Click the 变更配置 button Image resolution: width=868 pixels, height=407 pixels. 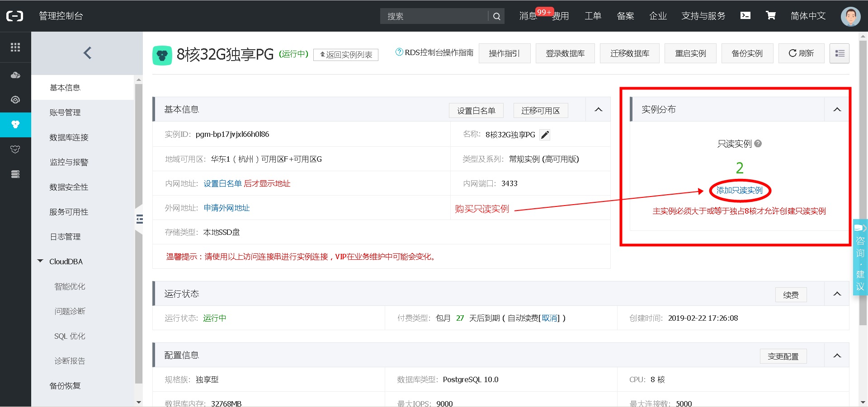click(783, 356)
